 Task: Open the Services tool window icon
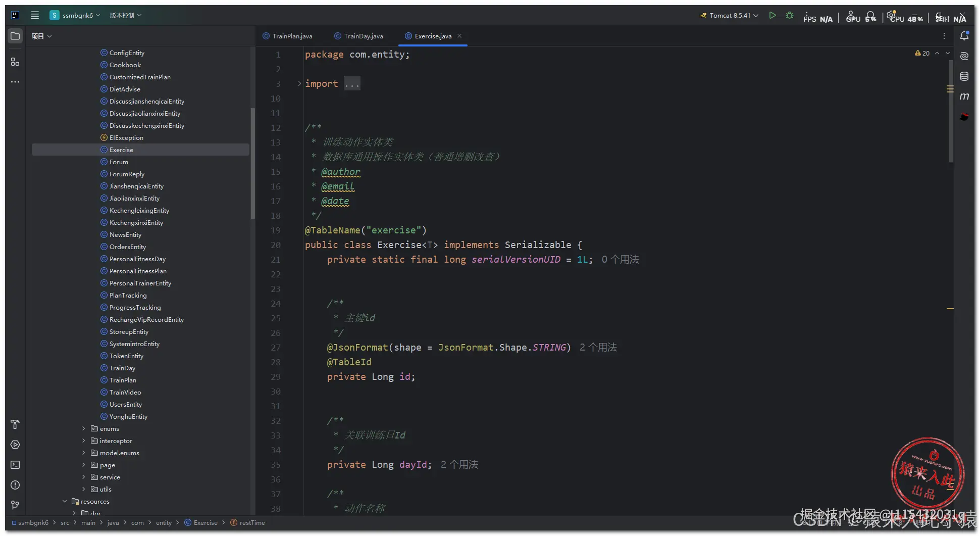15,445
